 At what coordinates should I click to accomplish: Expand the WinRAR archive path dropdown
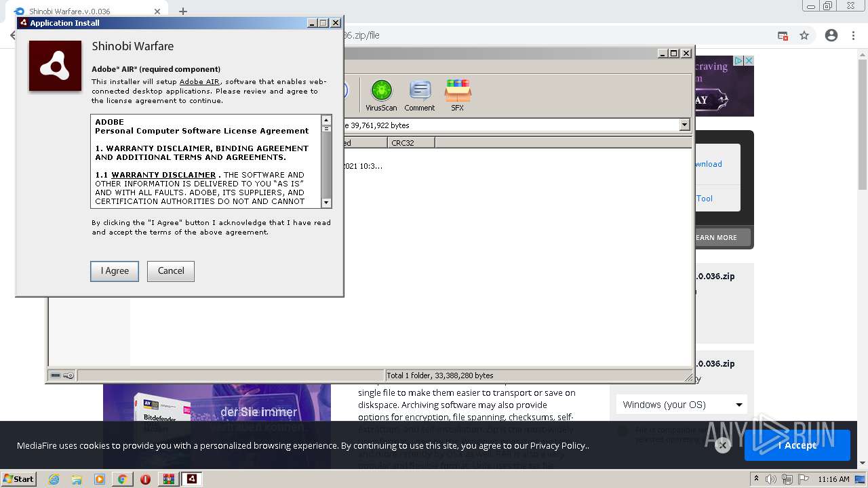684,125
